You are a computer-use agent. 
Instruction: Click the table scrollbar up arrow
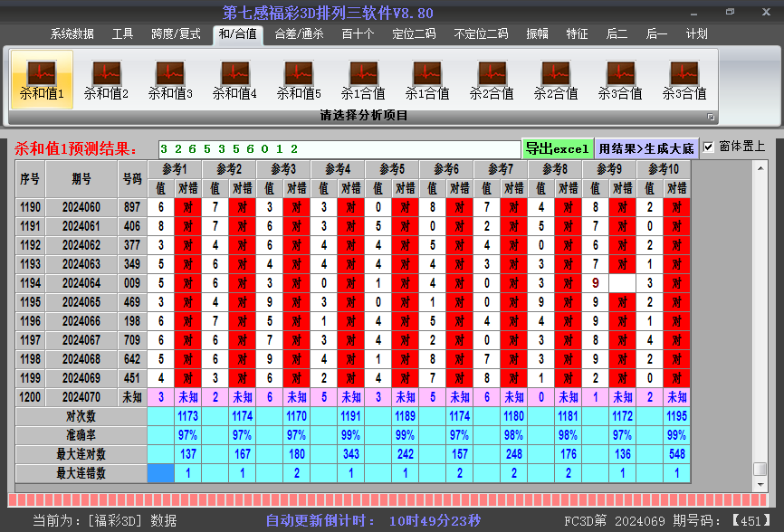(760, 168)
